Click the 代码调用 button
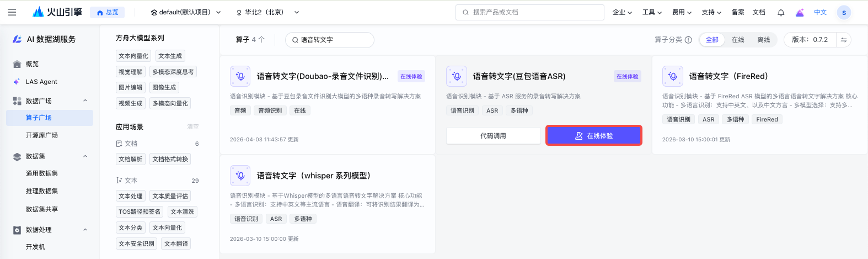Screen dimensions: 868x259 click(x=494, y=136)
